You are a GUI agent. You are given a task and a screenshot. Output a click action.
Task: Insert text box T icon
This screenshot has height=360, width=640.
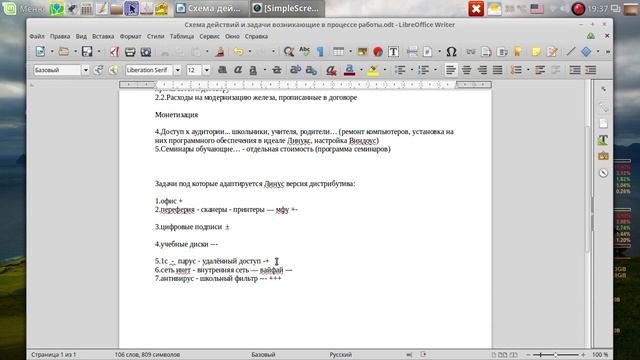tap(393, 51)
